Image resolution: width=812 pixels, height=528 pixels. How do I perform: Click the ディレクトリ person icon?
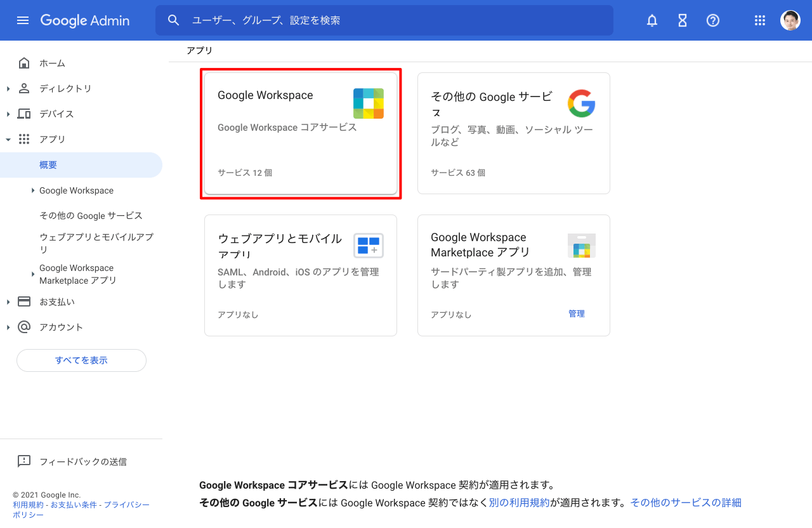[x=24, y=88]
